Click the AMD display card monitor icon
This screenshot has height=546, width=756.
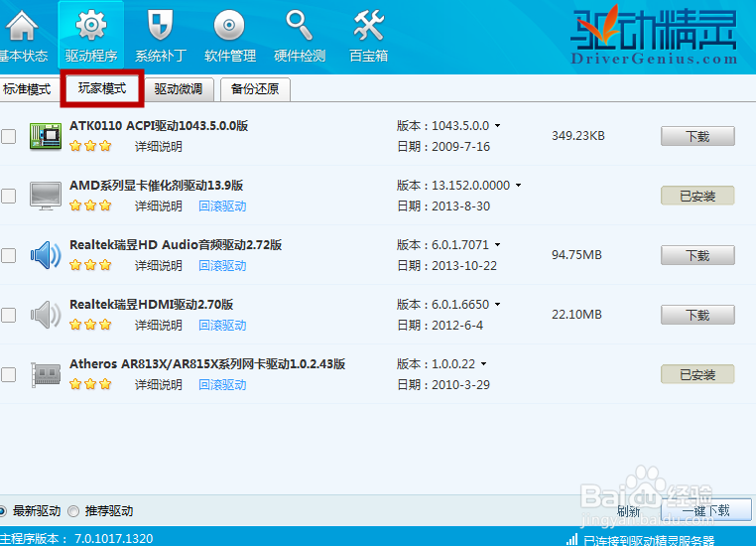point(46,196)
